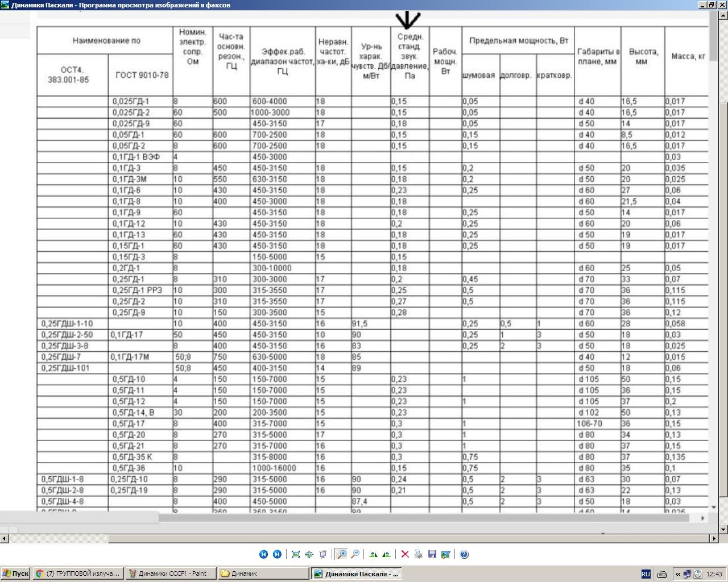Click the viewer window system menu icon
728x582 pixels.
tap(5, 5)
